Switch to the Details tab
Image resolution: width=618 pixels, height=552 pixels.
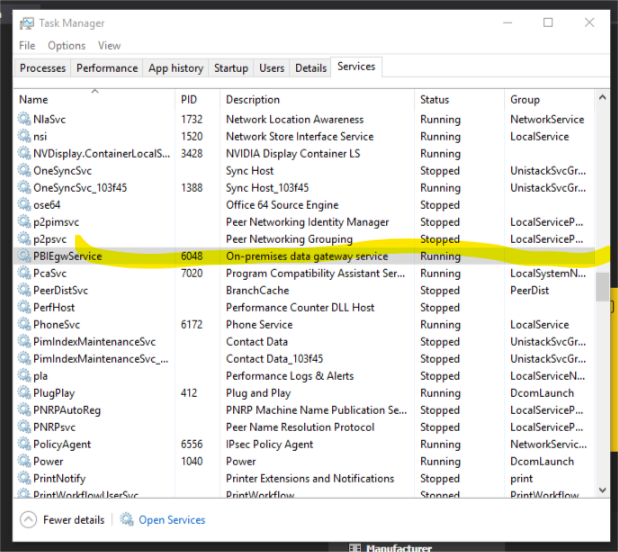pyautogui.click(x=311, y=68)
